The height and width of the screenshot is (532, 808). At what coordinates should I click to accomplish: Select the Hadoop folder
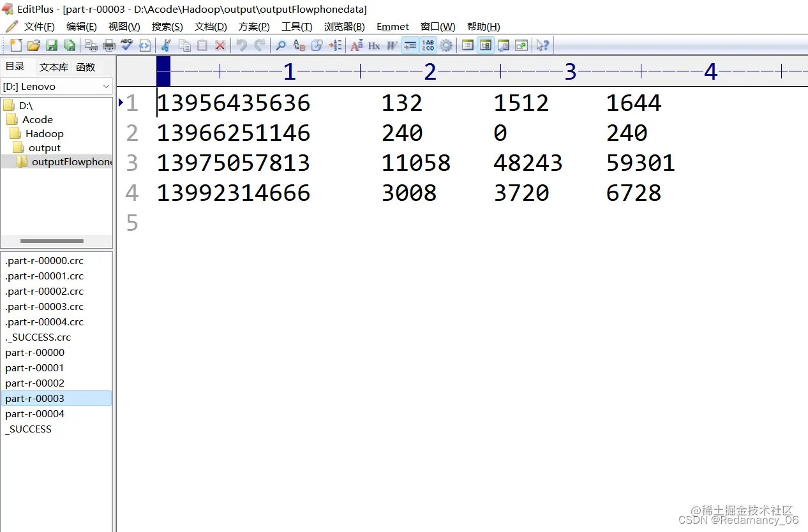pyautogui.click(x=44, y=133)
